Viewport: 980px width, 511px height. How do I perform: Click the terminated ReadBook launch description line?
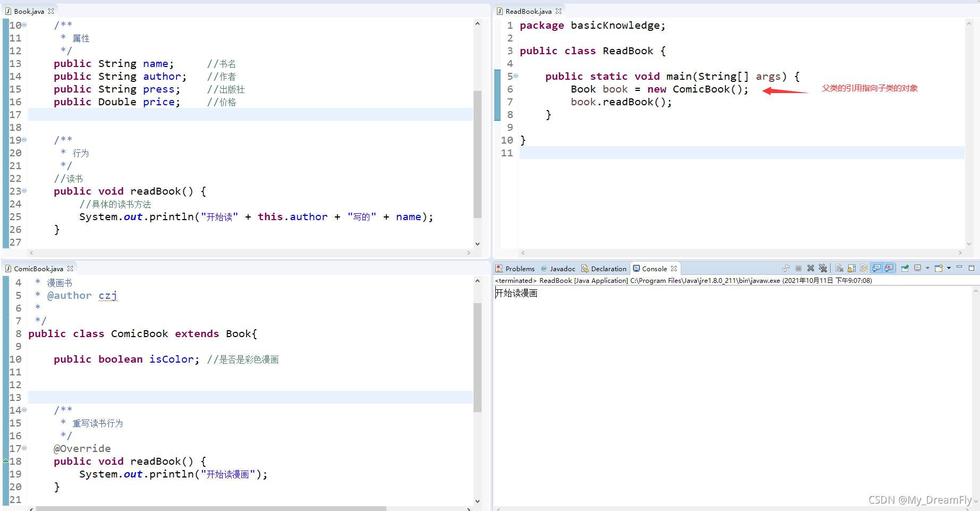[683, 280]
